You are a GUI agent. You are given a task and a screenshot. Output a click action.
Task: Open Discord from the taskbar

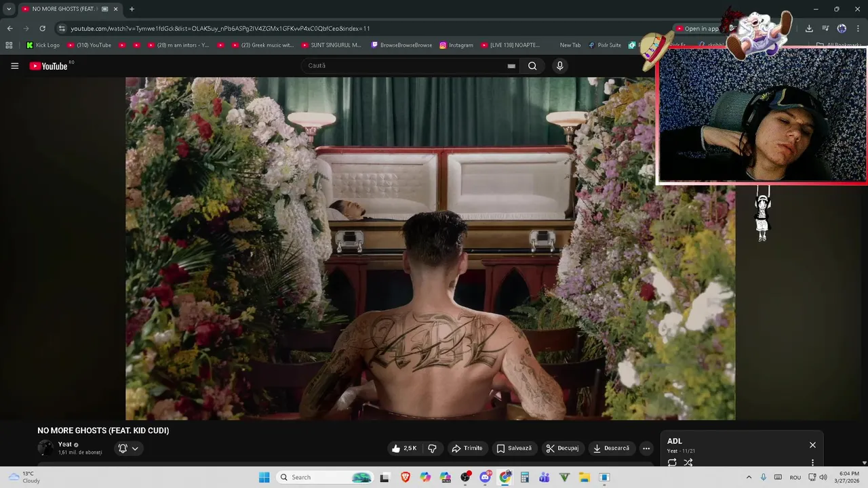[x=486, y=477]
